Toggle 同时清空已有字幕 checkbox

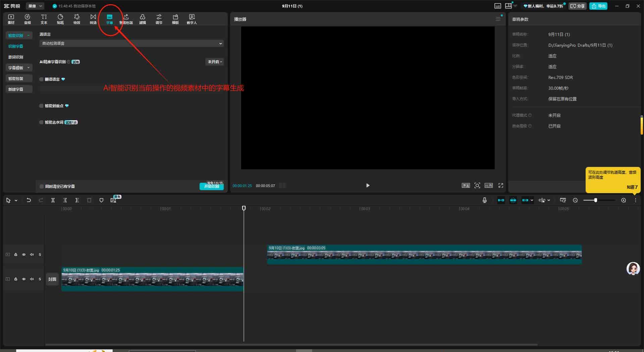tap(42, 186)
